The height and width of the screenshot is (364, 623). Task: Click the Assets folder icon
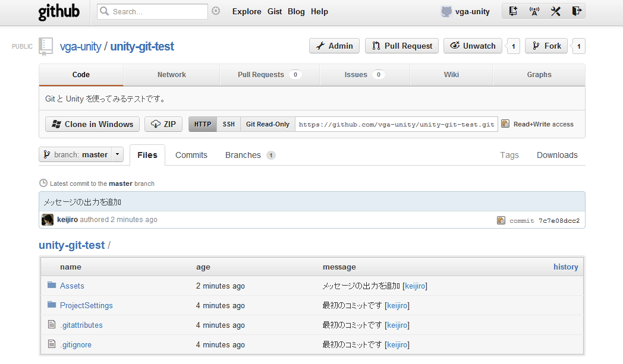(52, 285)
